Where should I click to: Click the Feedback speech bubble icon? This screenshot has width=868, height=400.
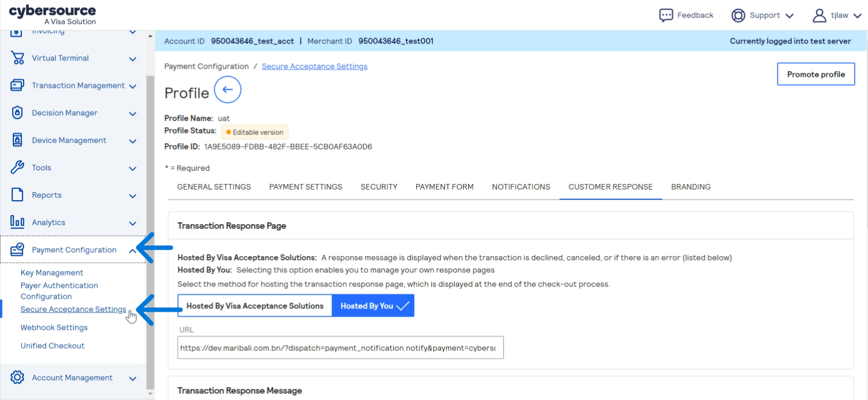point(666,15)
